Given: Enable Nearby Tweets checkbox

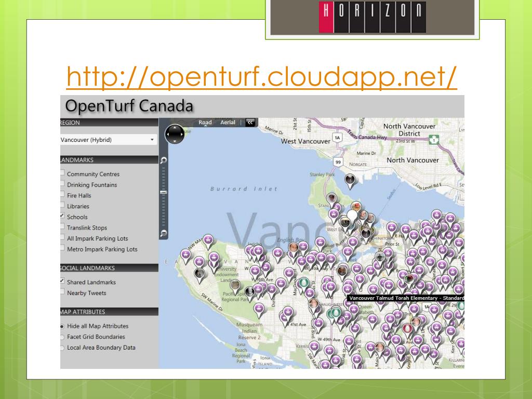Looking at the screenshot, I should (62, 292).
